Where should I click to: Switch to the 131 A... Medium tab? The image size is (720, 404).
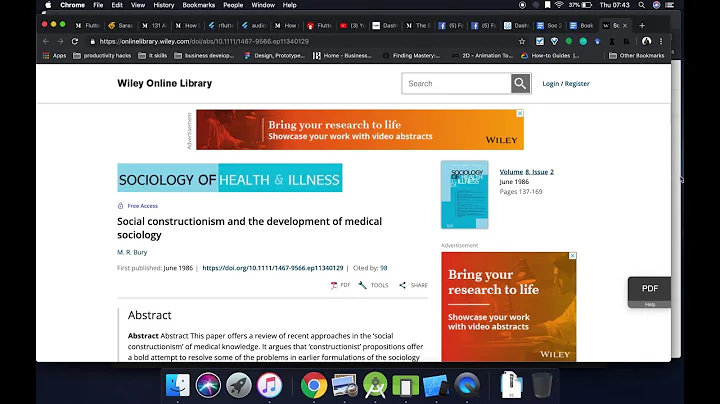click(155, 26)
